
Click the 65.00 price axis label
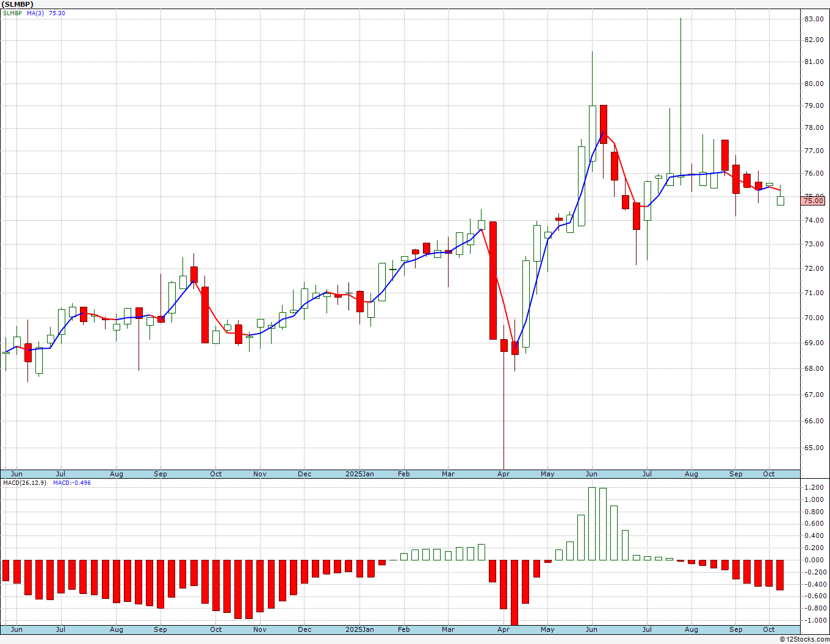pyautogui.click(x=814, y=448)
